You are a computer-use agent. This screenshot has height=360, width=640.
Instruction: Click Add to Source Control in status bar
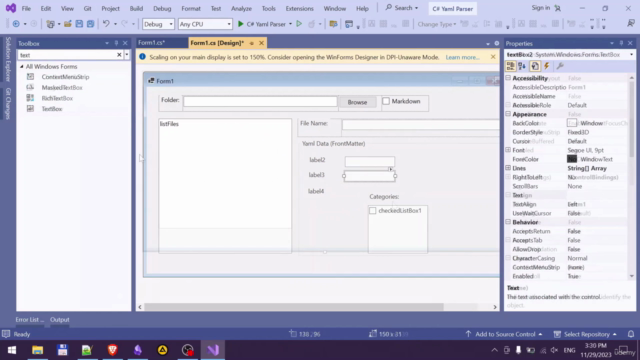[x=505, y=334]
